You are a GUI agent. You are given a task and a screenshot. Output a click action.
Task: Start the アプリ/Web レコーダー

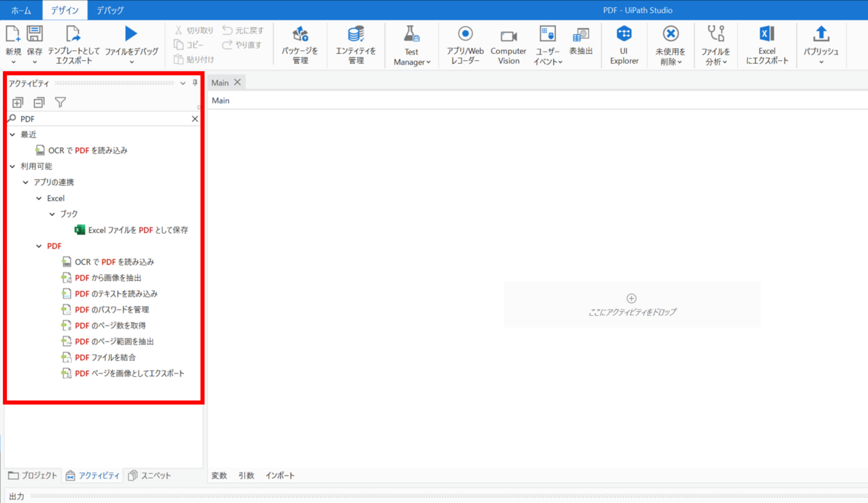pyautogui.click(x=465, y=44)
